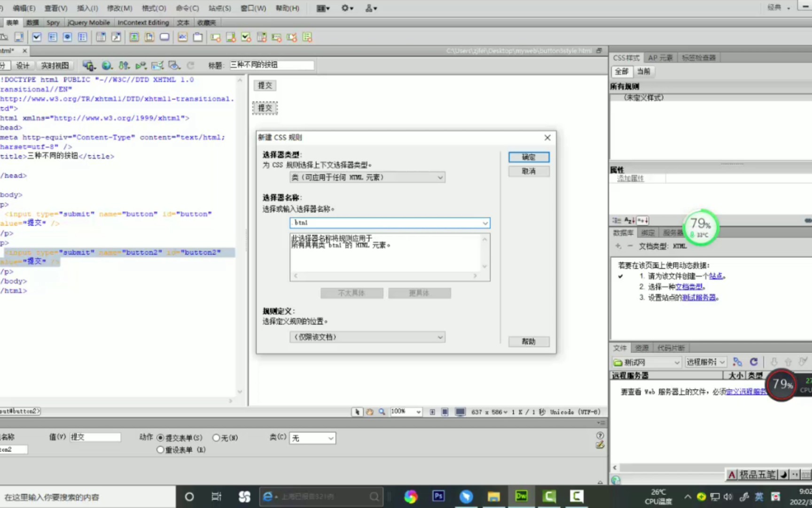Insert a label form element
The width and height of the screenshot is (812, 508).
click(182, 37)
